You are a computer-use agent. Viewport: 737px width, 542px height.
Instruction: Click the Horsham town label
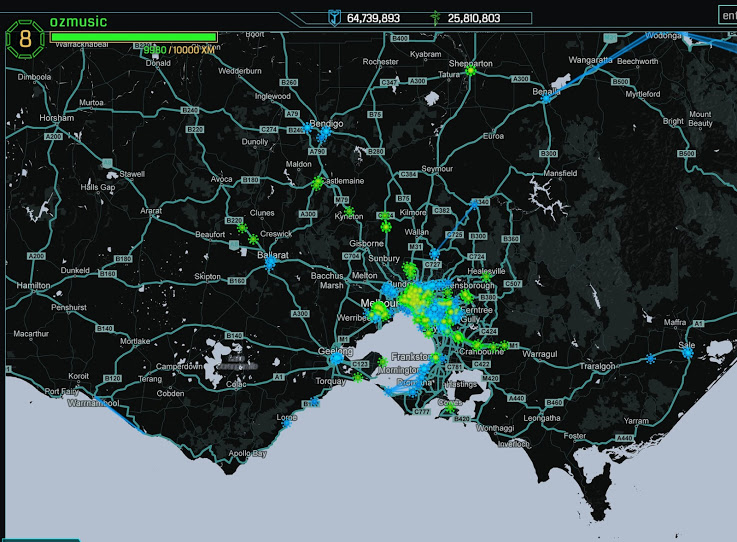[x=56, y=118]
